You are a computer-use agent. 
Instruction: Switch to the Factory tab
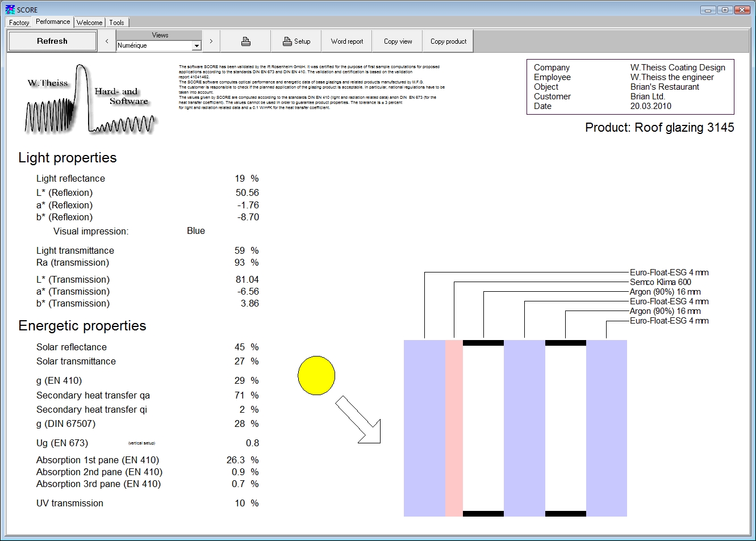tap(19, 23)
